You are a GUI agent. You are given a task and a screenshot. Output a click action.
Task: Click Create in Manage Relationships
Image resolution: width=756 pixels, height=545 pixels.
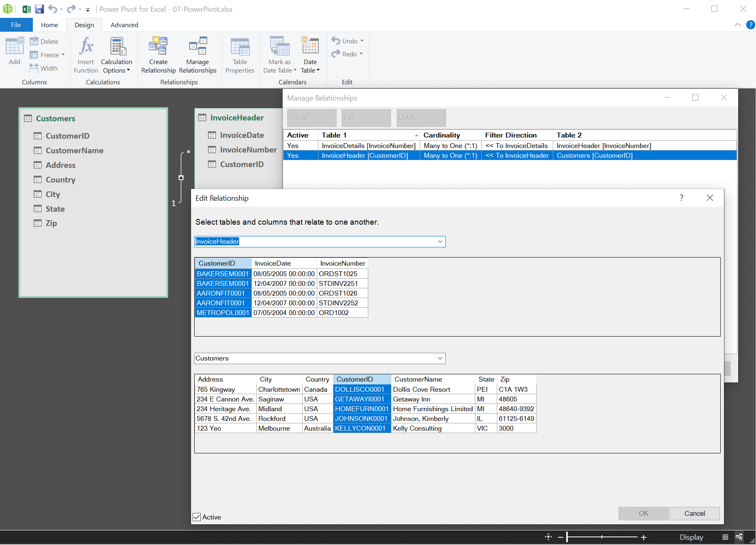pos(312,118)
